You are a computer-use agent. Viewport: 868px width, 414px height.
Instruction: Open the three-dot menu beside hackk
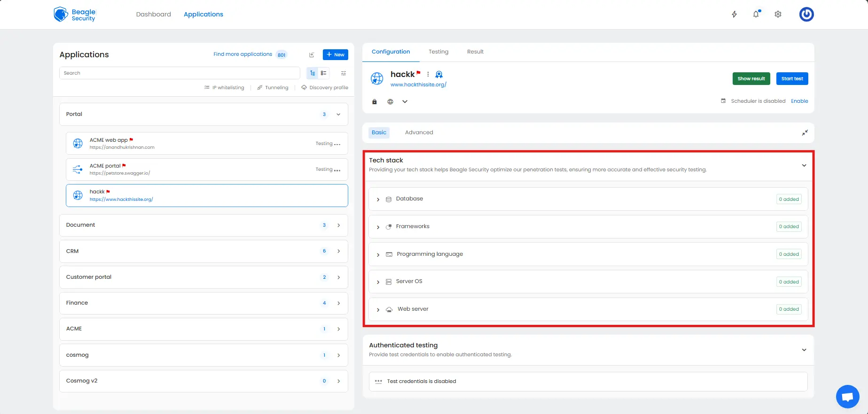[428, 75]
